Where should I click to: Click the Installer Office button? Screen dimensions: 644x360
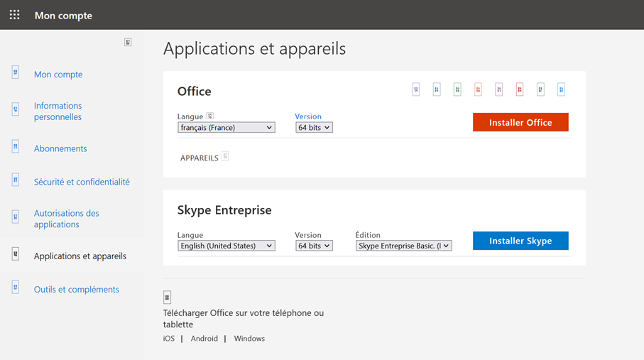520,122
